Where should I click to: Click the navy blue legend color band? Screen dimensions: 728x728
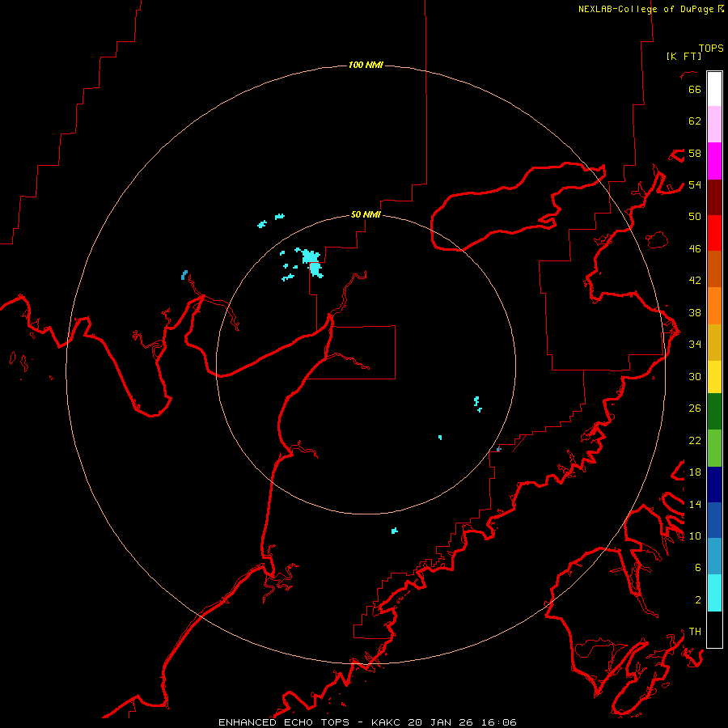pyautogui.click(x=714, y=485)
